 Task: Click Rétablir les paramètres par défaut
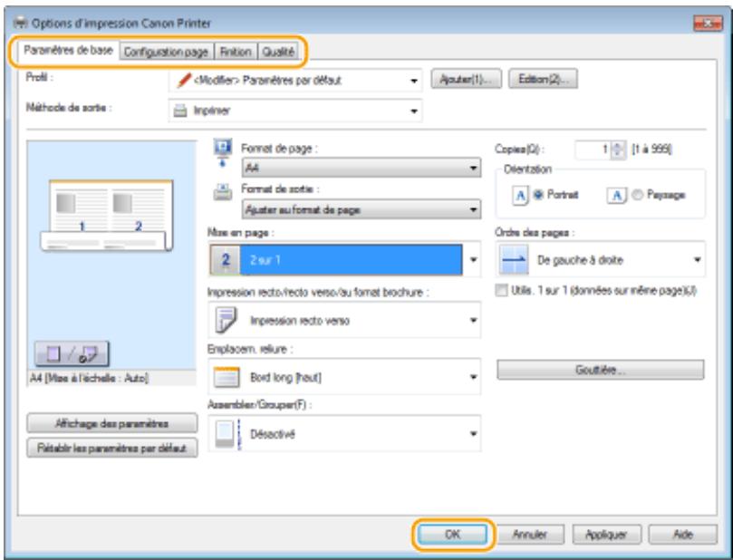(x=111, y=448)
